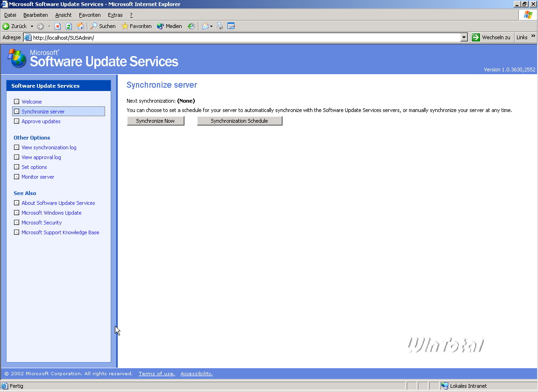Expand the Mail icon dropdown arrow

212,26
